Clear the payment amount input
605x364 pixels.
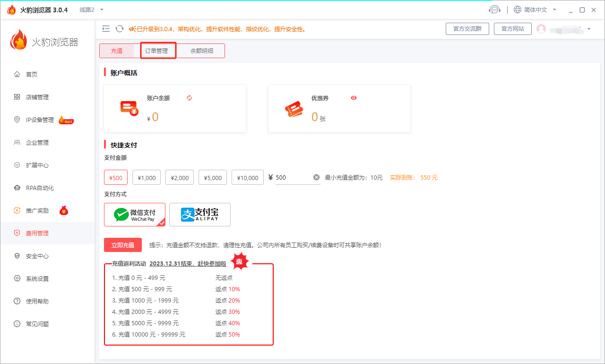pyautogui.click(x=316, y=177)
